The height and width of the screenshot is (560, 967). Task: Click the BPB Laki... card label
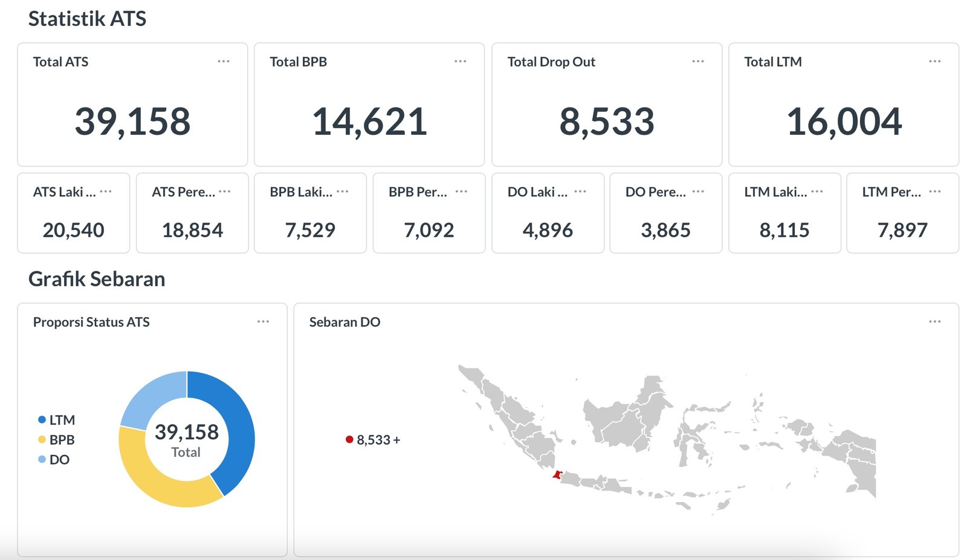pyautogui.click(x=301, y=192)
